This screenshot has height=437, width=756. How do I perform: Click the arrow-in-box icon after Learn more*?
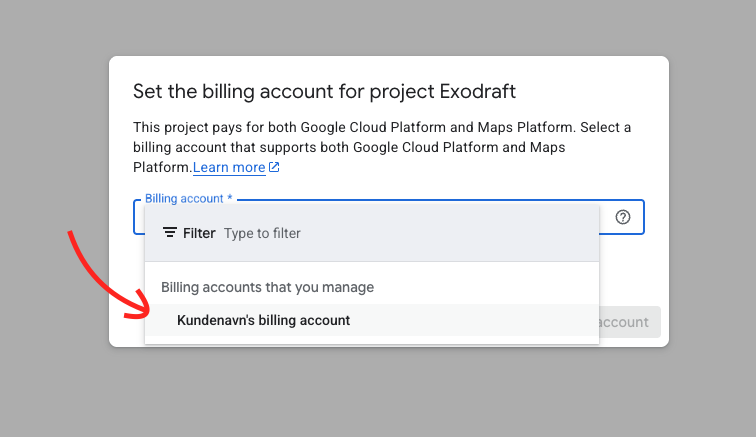[x=274, y=167]
